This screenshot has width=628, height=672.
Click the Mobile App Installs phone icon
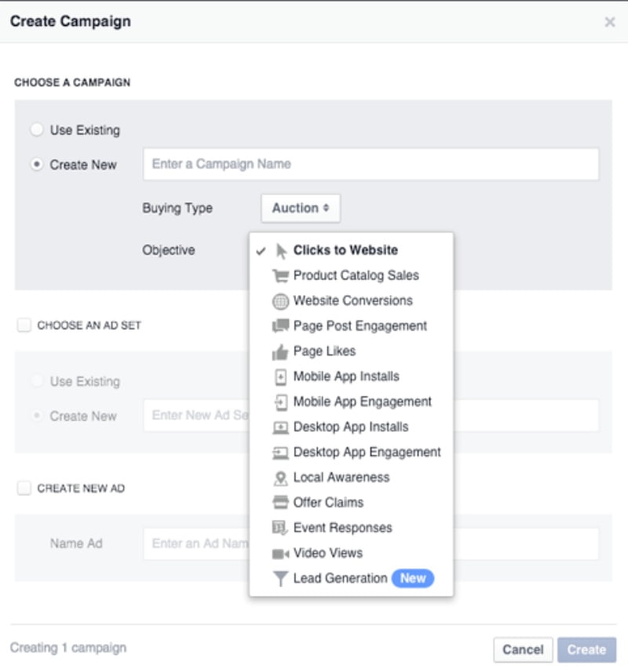pos(280,377)
